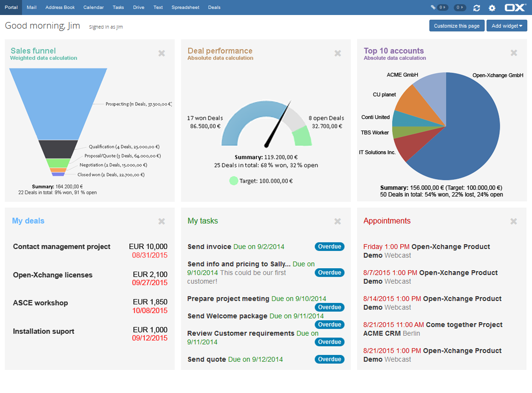Click the green Proposal/Quote funnel segment

point(58,163)
